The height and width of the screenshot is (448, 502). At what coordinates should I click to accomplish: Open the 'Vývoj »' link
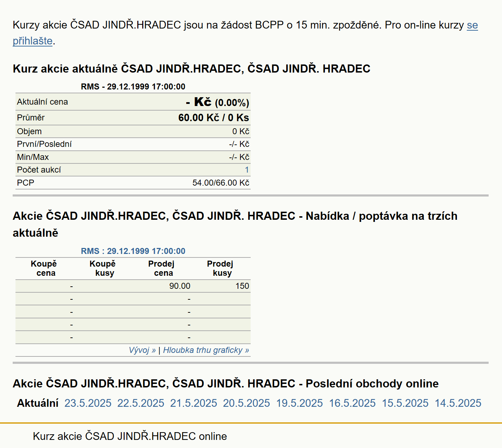click(142, 350)
